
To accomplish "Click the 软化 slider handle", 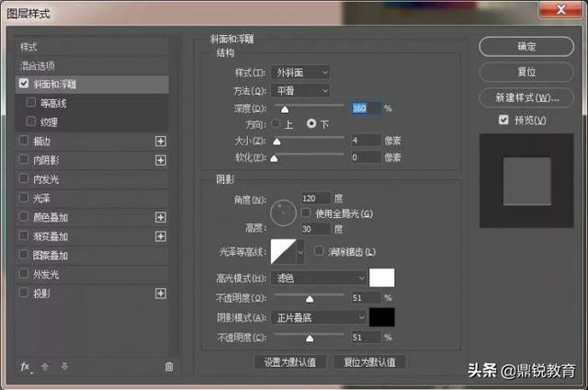I will (x=274, y=158).
